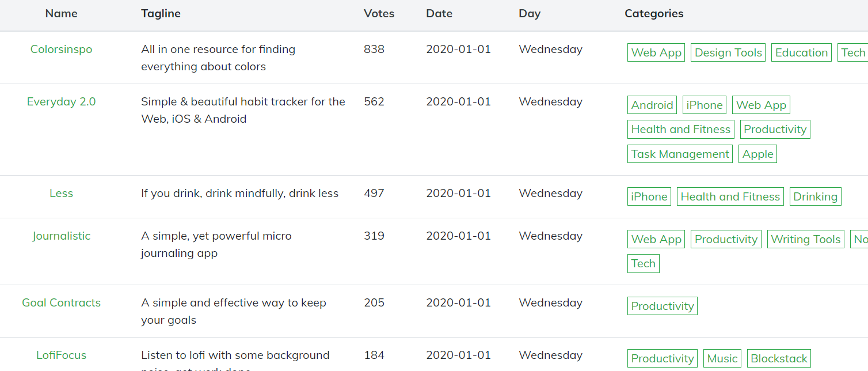Filter by the Education category tag
Screen dimensions: 868x371
801,52
